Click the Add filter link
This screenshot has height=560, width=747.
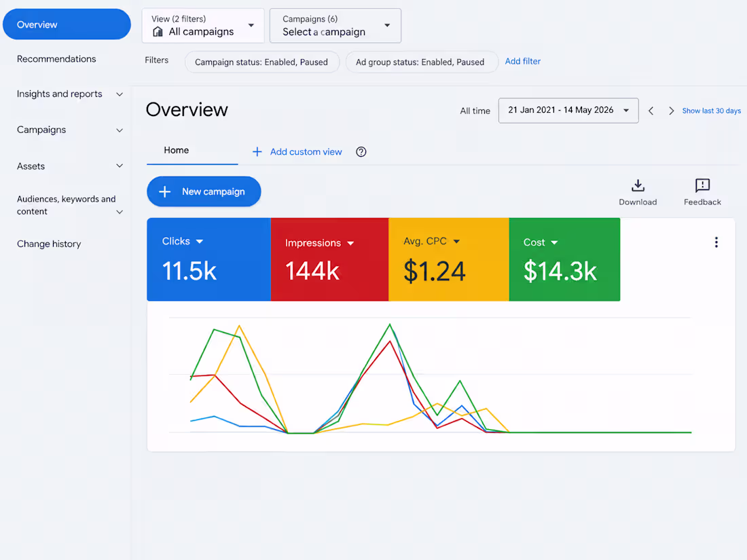523,61
